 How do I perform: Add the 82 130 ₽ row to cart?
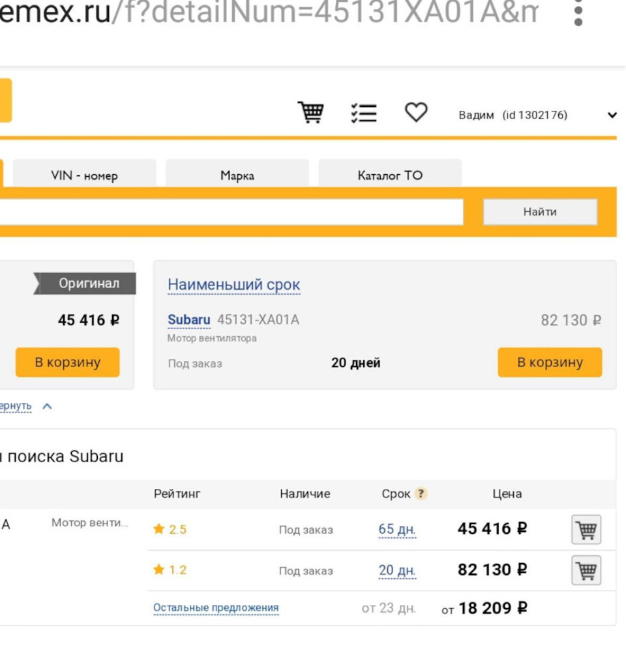[586, 570]
